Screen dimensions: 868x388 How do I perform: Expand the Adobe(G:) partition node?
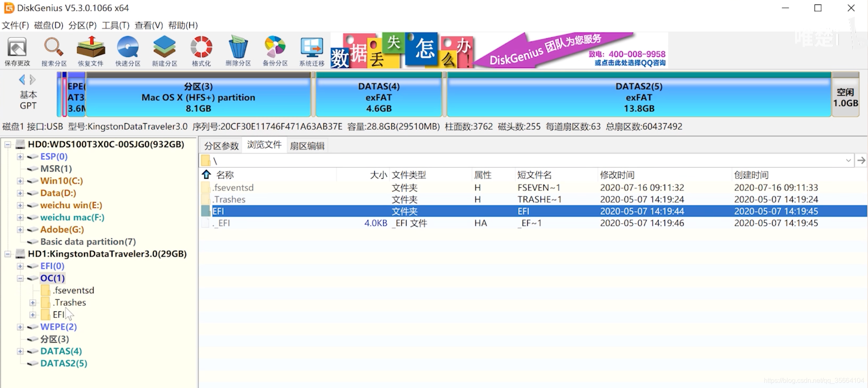[20, 229]
